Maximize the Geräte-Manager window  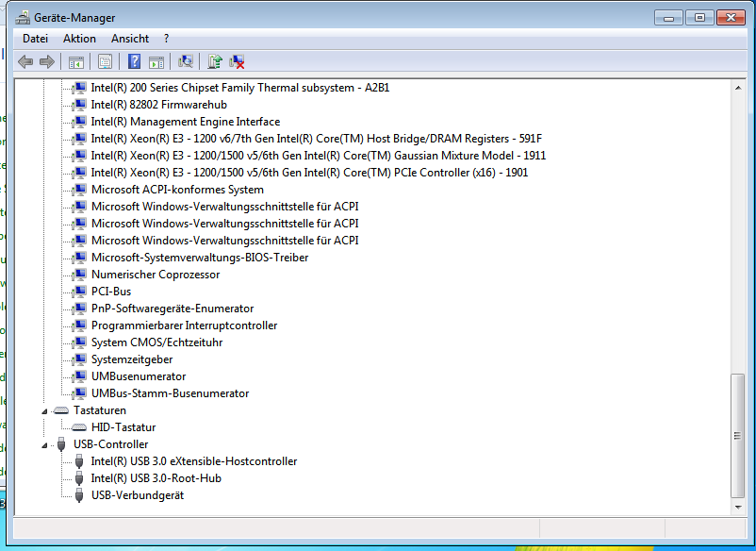pyautogui.click(x=699, y=18)
